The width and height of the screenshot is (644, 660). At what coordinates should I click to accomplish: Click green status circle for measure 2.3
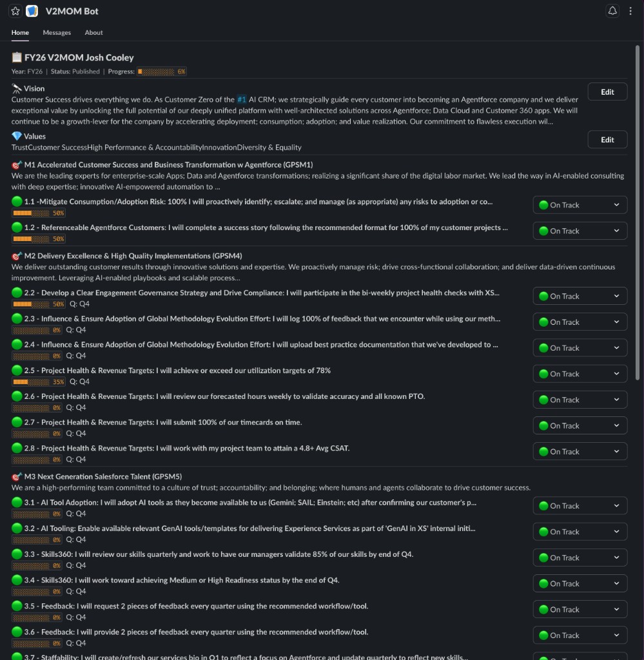click(17, 318)
